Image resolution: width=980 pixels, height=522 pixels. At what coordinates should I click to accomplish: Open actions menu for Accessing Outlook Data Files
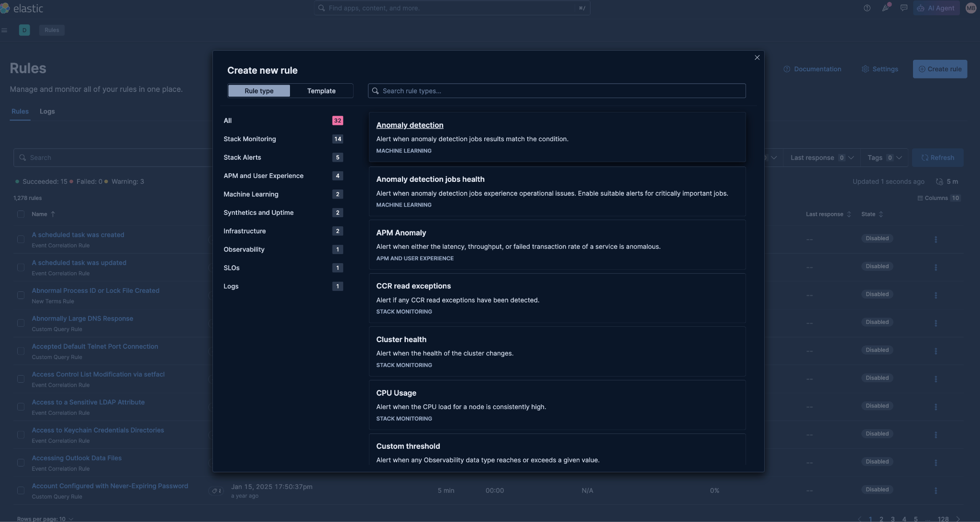[x=935, y=463]
